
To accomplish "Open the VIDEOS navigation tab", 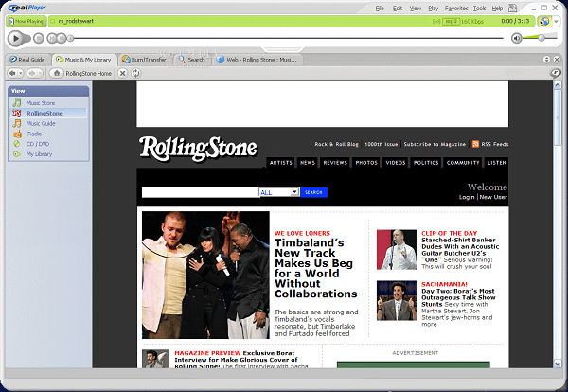I will 395,163.
